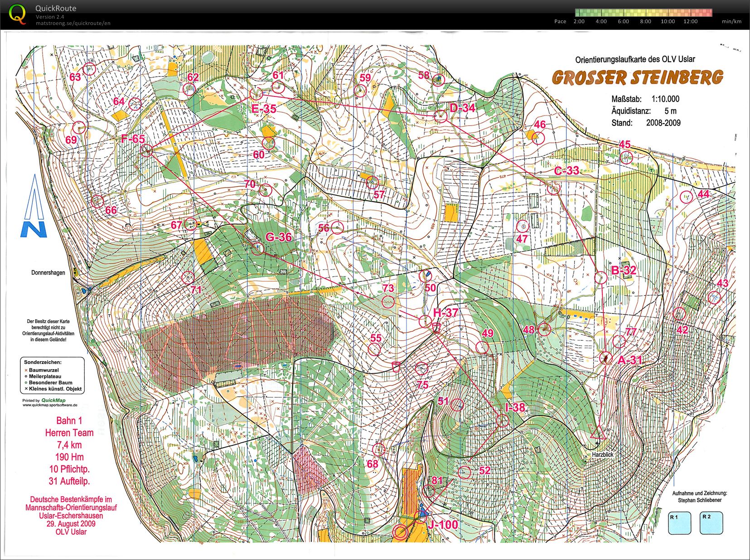Screen dimensions: 750x560
Task: Click the Donnershagen place label
Action: tap(48, 273)
